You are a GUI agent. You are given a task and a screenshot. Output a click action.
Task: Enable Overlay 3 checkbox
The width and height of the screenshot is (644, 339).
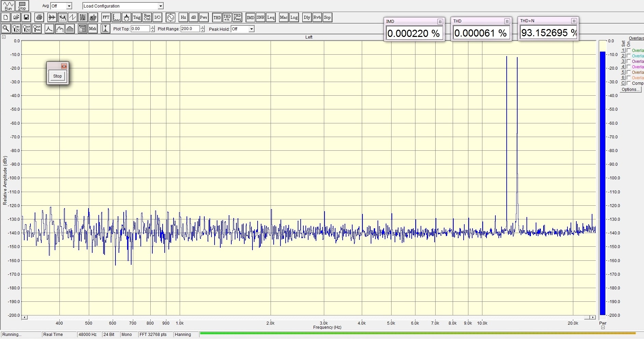click(x=629, y=61)
